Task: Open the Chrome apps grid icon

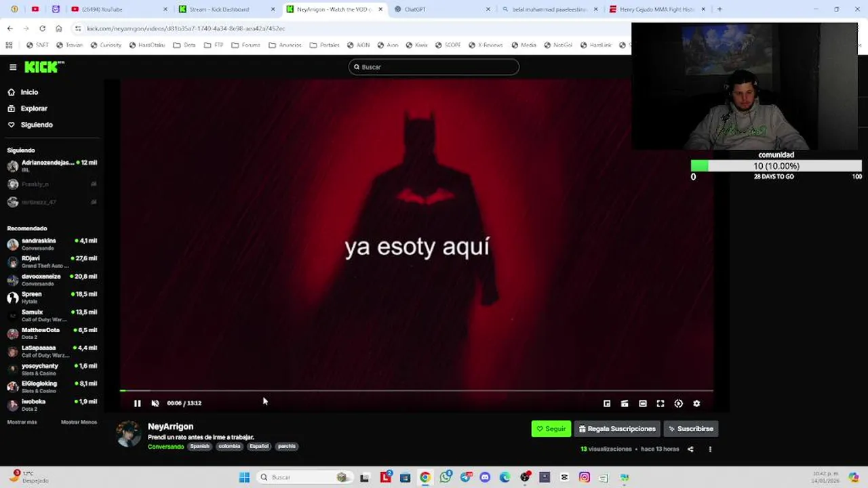Action: [9, 45]
